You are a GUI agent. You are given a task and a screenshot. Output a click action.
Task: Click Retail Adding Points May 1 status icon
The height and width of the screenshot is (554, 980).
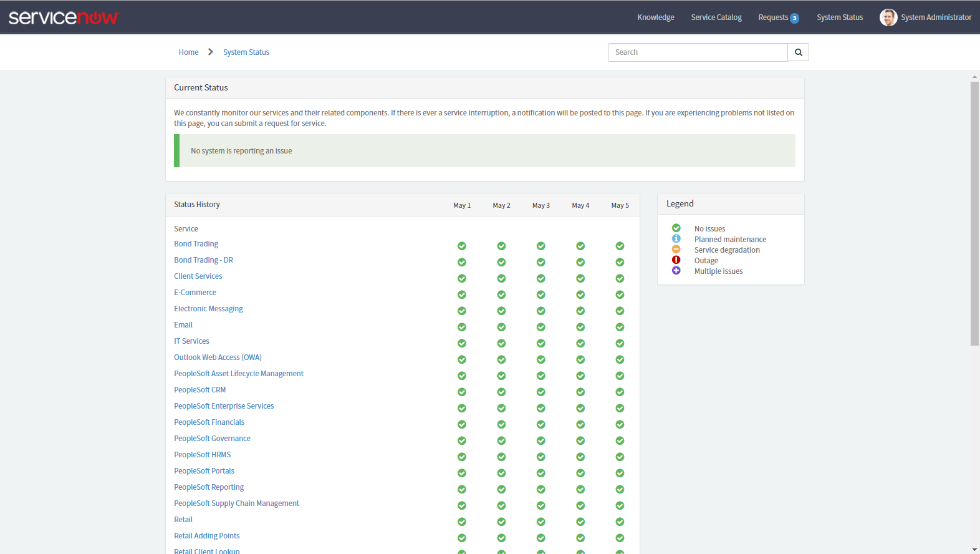[462, 538]
